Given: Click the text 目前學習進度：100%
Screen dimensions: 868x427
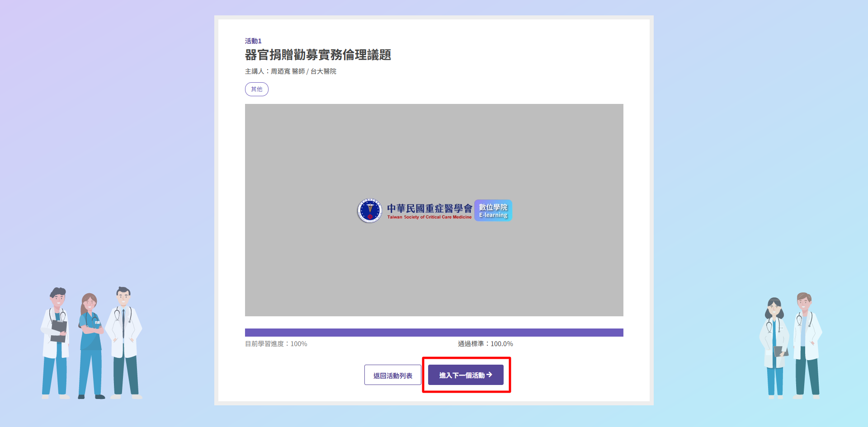Looking at the screenshot, I should tap(276, 344).
